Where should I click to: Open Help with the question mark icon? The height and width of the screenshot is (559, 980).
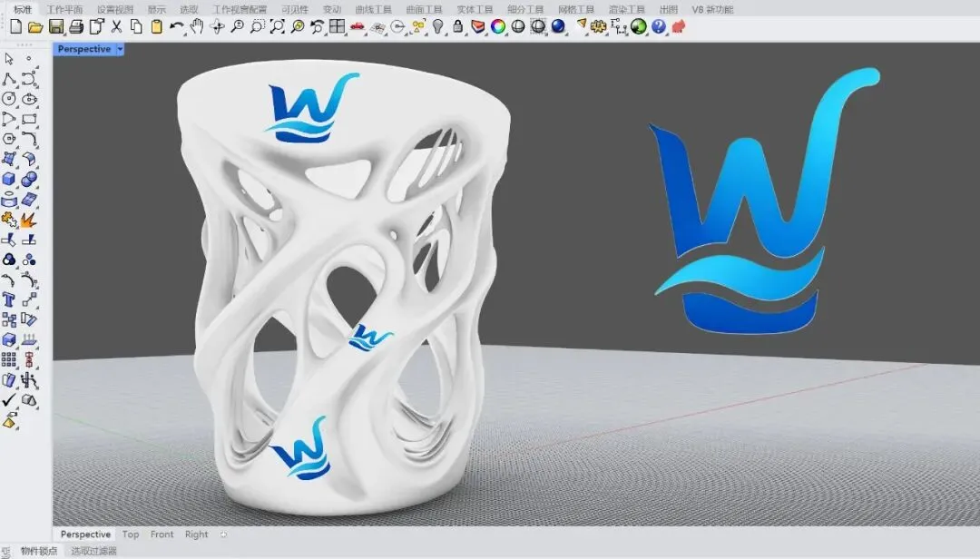tap(659, 26)
